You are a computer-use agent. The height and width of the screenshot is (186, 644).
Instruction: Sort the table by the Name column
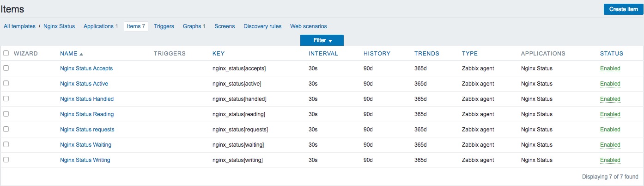72,54
